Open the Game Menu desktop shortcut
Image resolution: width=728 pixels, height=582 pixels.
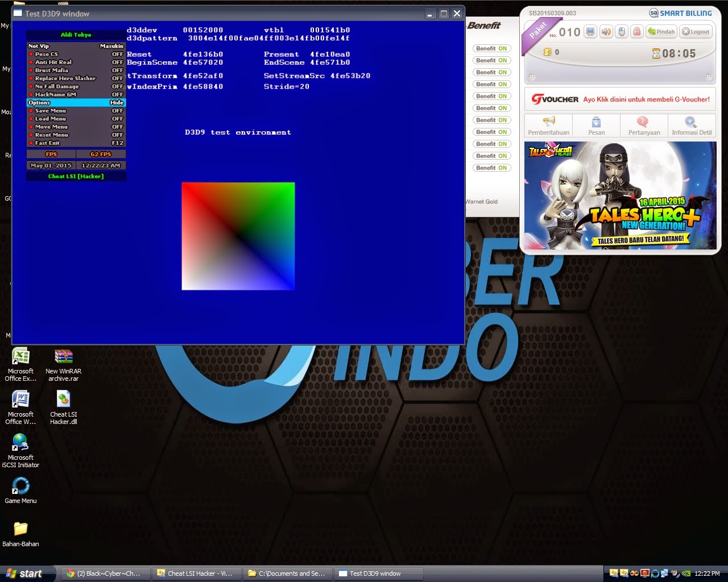click(x=20, y=490)
